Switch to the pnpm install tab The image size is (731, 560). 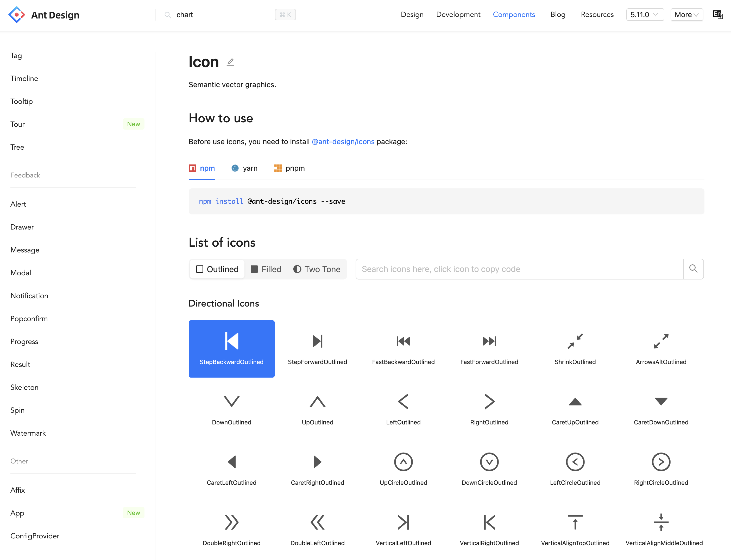289,168
